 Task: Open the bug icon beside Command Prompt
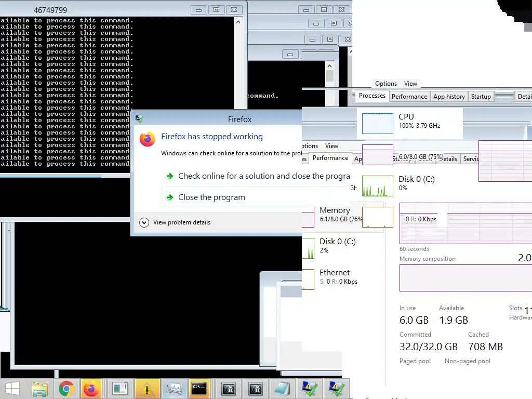tap(229, 389)
